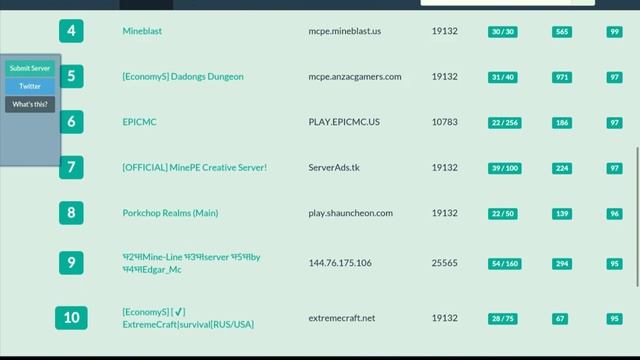The image size is (640, 360).
Task: Select address extremecraft.net
Action: pyautogui.click(x=342, y=318)
